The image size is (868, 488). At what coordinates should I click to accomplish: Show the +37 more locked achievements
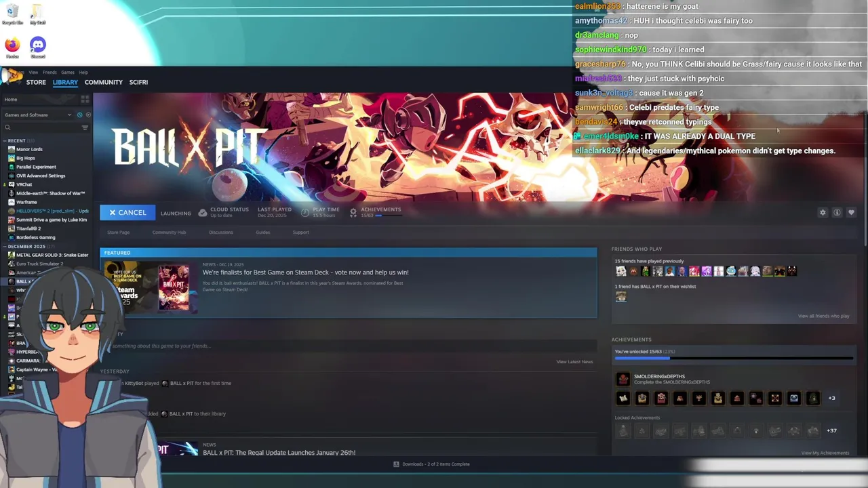[x=831, y=430]
